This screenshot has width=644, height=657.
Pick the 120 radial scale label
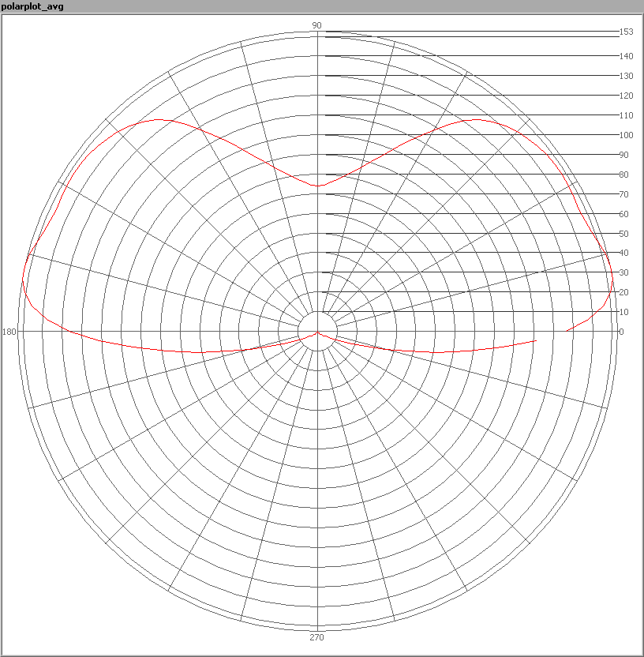tap(627, 96)
